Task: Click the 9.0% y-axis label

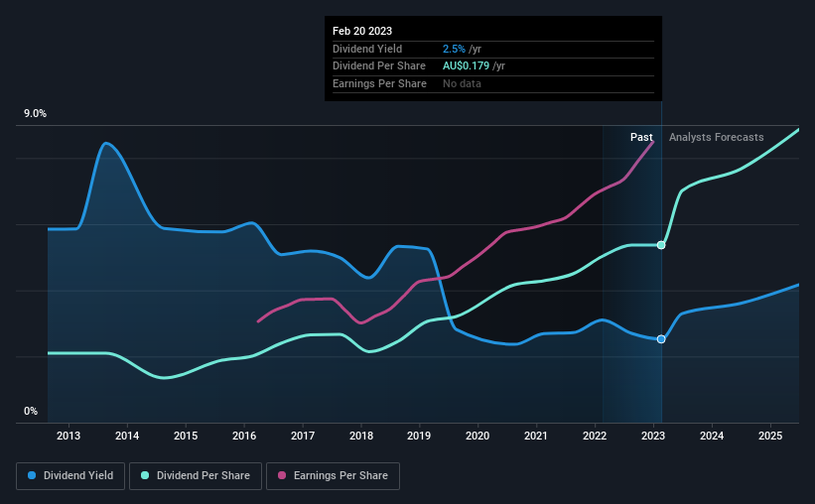Action: point(35,114)
